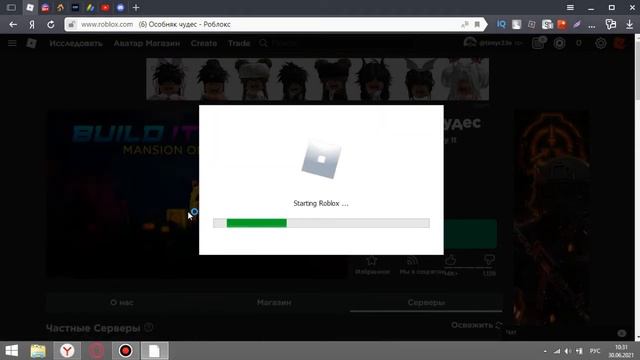640x360 pixels.
Task: Reload the page with the refresh icon
Action: (51, 24)
